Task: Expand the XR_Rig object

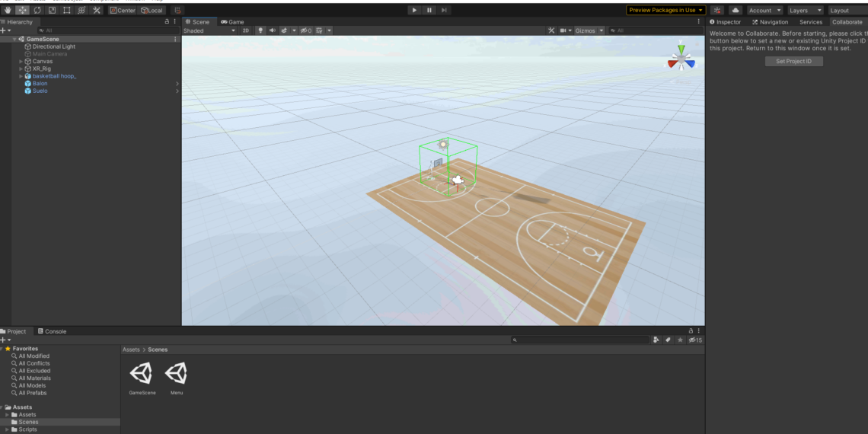Action: [21, 69]
